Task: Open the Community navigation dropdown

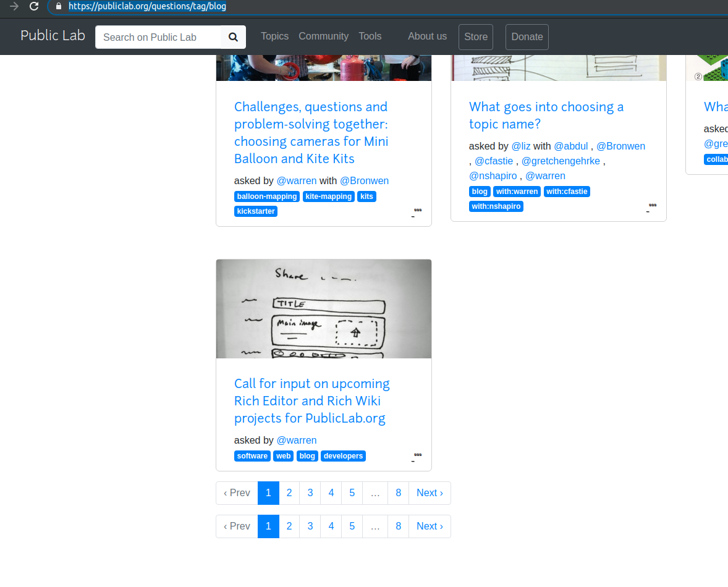Action: point(323,36)
